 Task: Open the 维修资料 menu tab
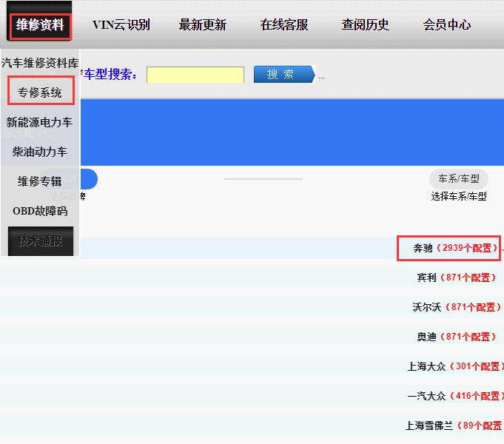click(40, 25)
